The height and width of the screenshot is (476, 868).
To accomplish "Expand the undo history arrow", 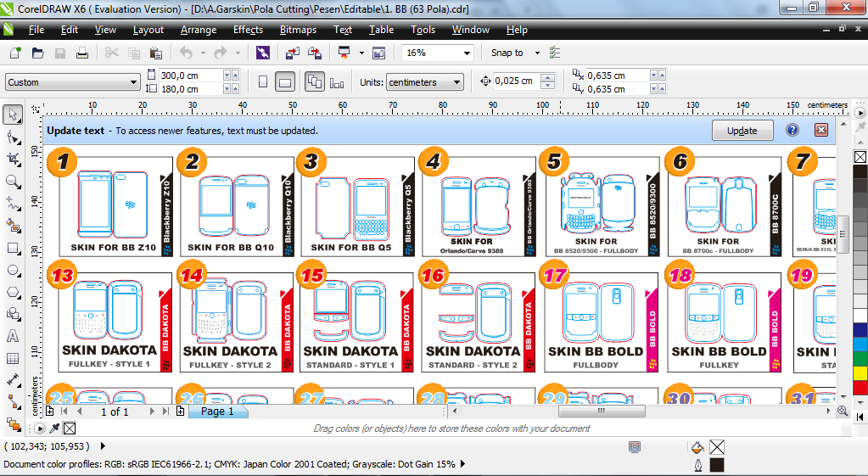I will [203, 53].
